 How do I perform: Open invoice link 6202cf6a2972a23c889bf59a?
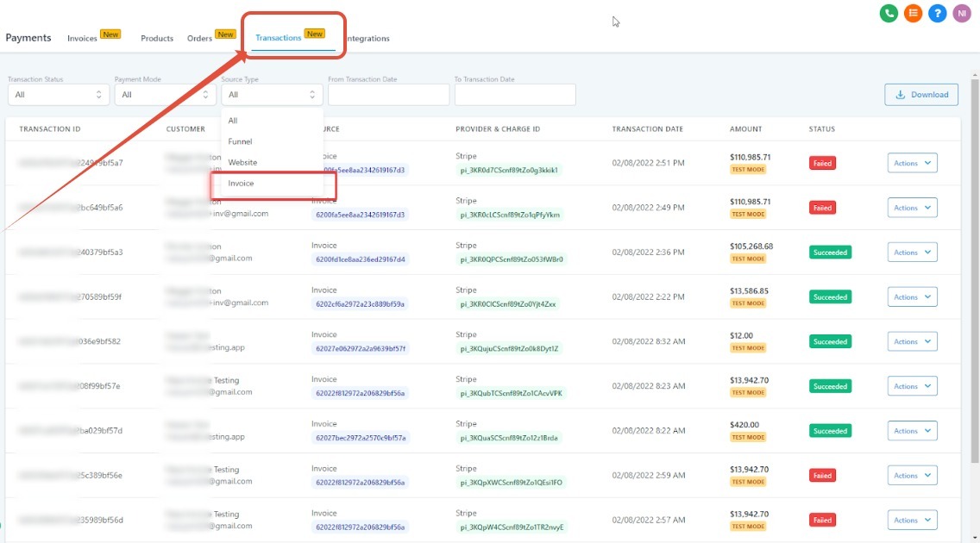point(360,304)
